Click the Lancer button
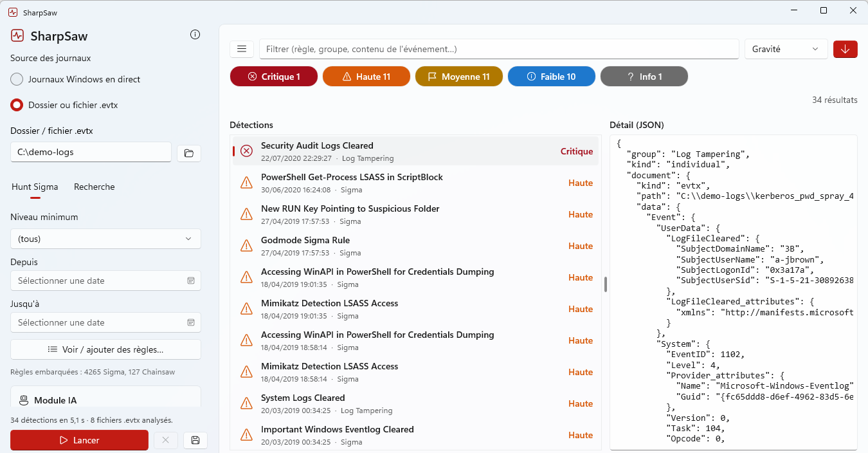Screen dimensions: 868x453 click(79, 440)
